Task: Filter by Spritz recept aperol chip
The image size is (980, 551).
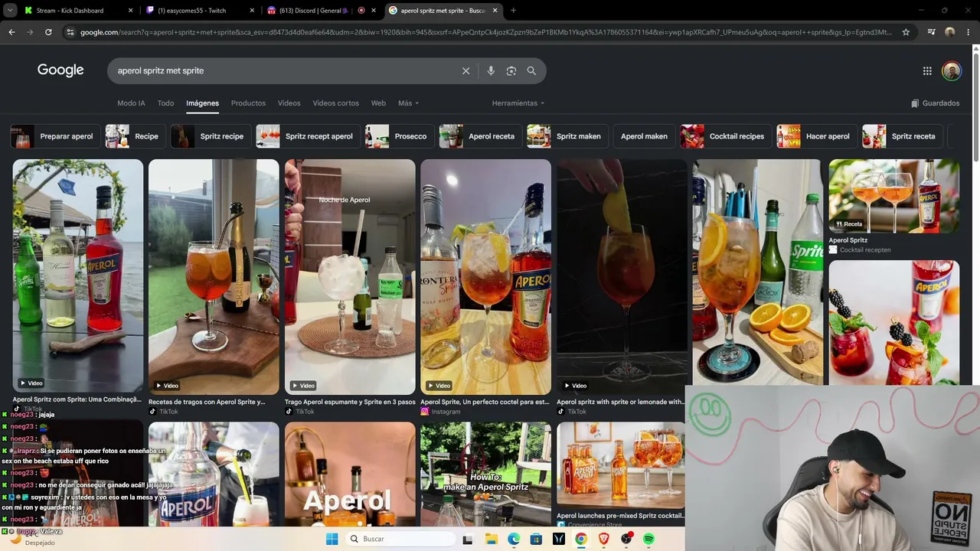Action: pos(306,136)
